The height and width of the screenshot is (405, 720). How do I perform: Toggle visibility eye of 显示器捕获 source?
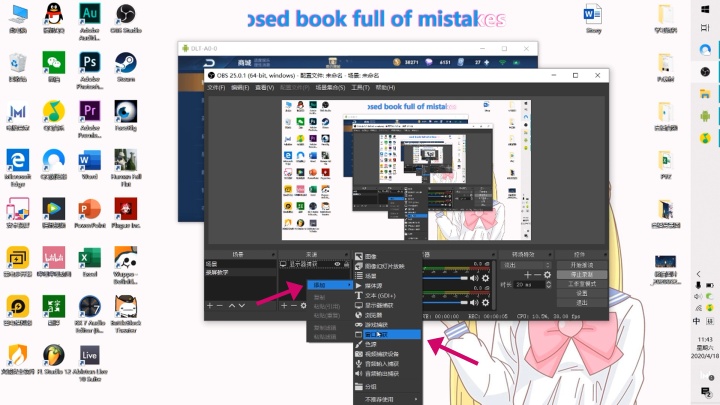[x=338, y=264]
